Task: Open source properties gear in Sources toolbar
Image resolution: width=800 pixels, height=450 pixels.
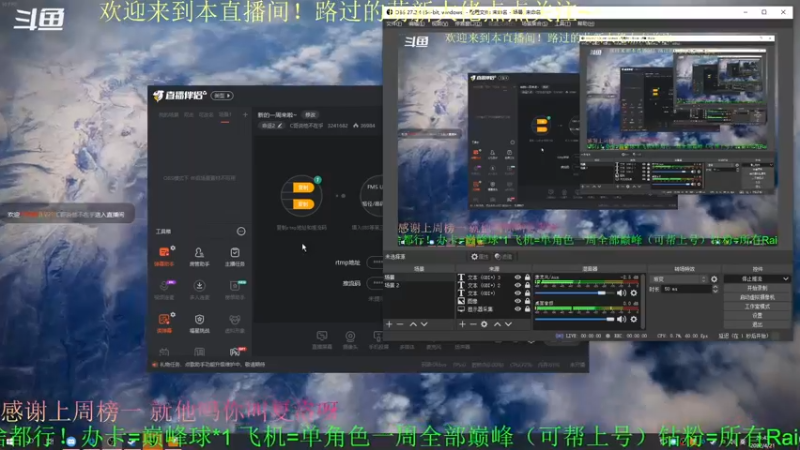Action: [x=484, y=324]
